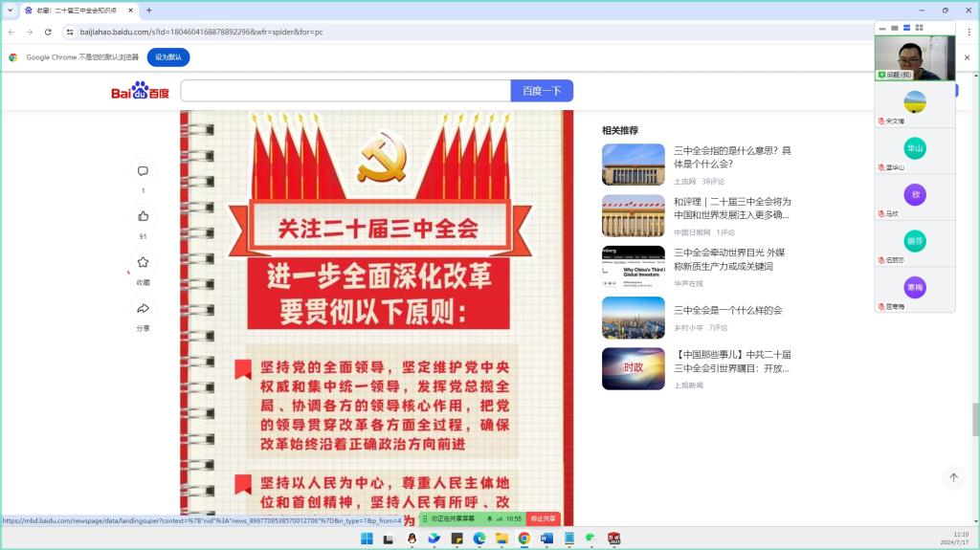Click the 百度一下 search button

542,91
